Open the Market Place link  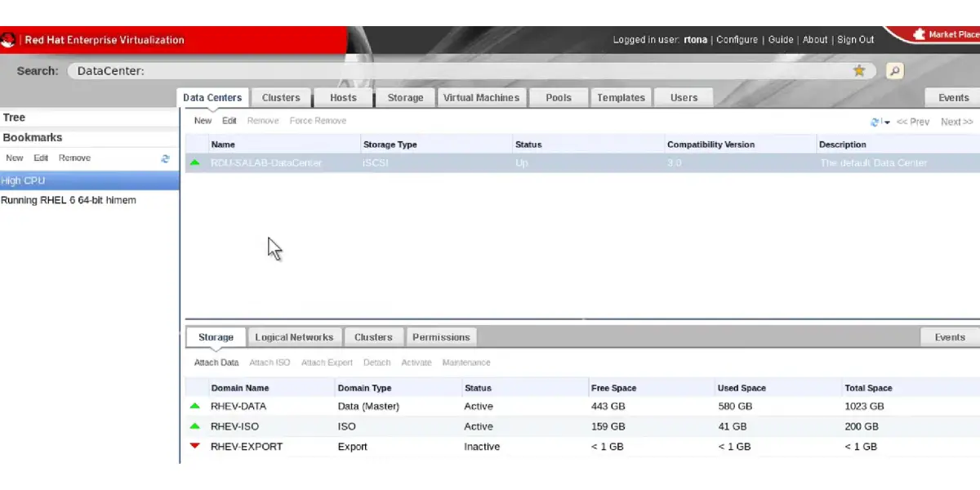coord(946,34)
